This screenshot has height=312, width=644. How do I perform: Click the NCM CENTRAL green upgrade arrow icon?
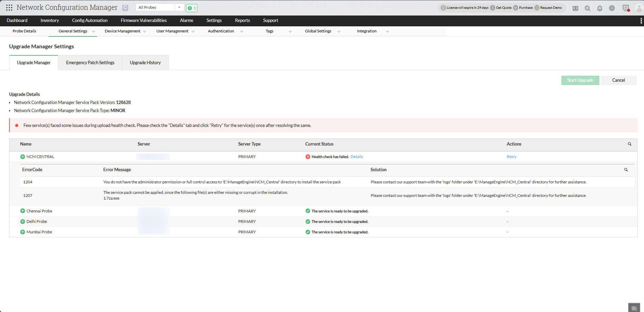click(x=23, y=157)
